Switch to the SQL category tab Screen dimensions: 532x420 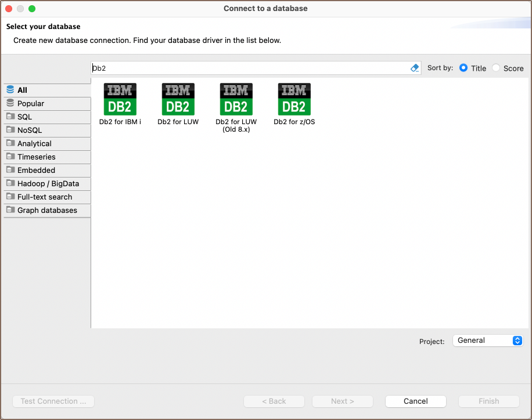coord(25,117)
